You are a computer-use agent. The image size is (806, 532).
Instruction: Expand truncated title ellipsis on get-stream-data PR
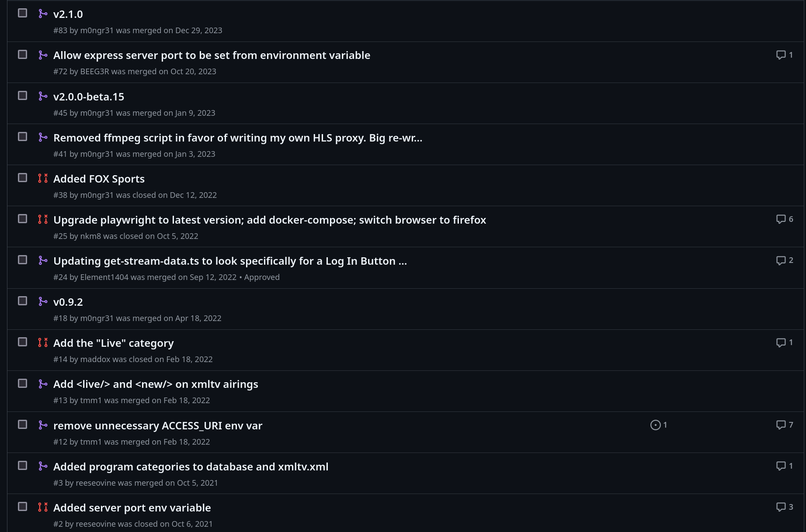tap(403, 261)
